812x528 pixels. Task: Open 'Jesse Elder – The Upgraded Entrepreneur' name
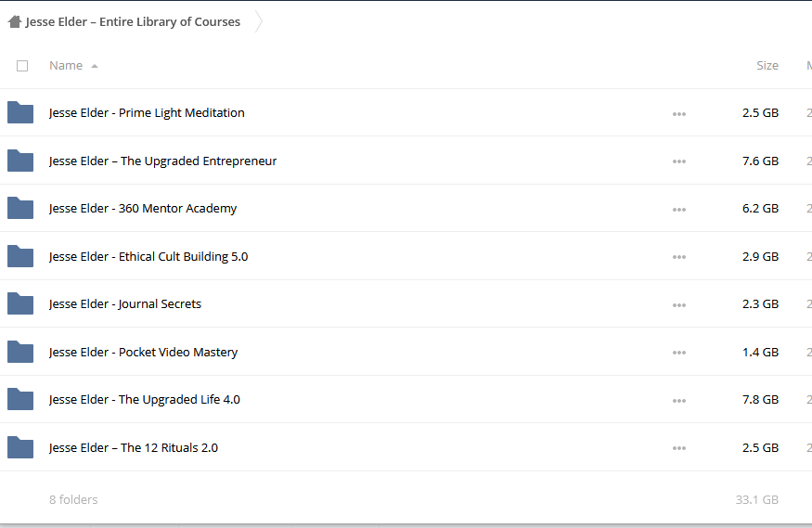pos(162,161)
